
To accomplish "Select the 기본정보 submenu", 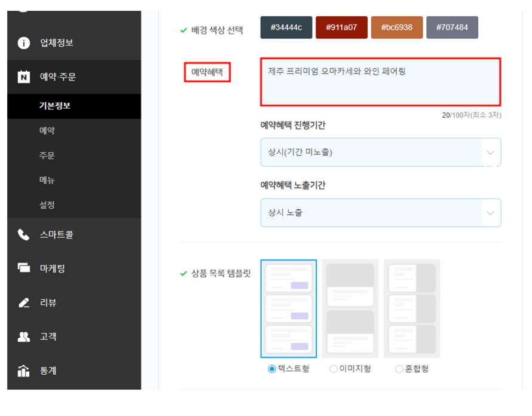I will pyautogui.click(x=74, y=106).
